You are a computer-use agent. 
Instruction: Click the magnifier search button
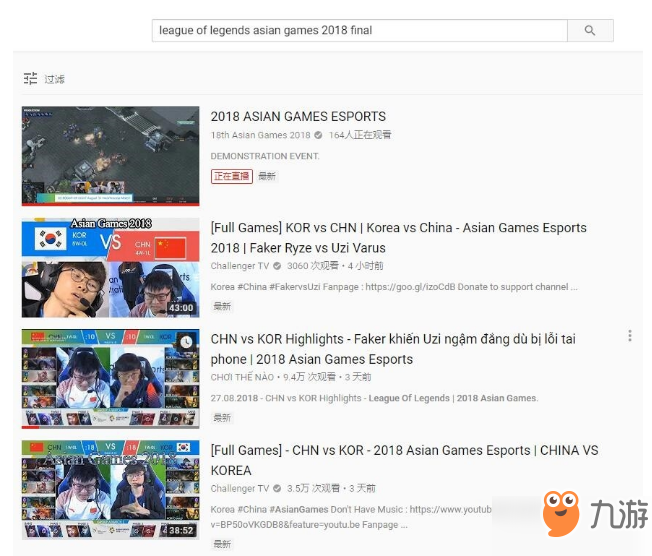click(x=590, y=31)
